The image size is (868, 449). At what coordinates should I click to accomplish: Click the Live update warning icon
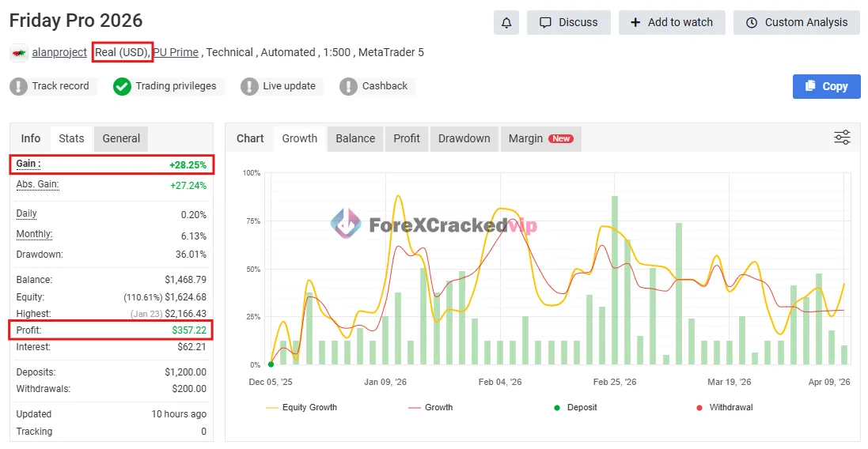tap(249, 86)
